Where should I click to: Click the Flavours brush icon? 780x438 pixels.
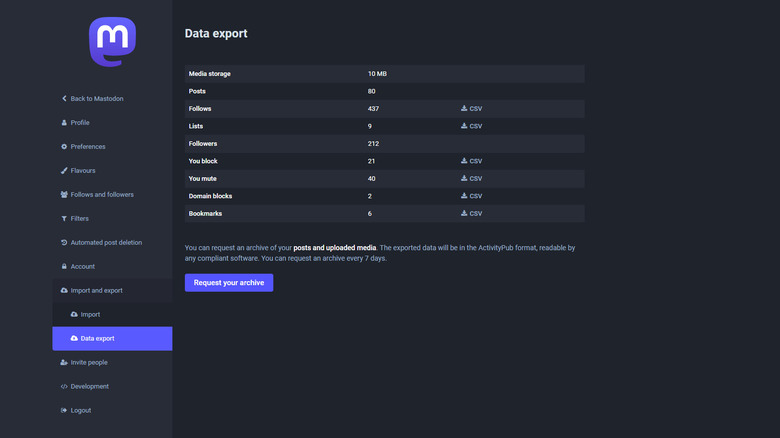click(64, 170)
